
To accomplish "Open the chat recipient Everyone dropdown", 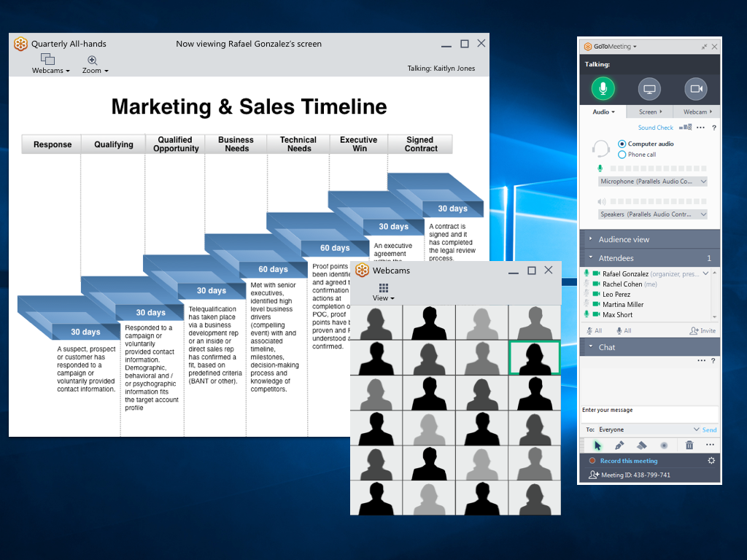I will (649, 429).
